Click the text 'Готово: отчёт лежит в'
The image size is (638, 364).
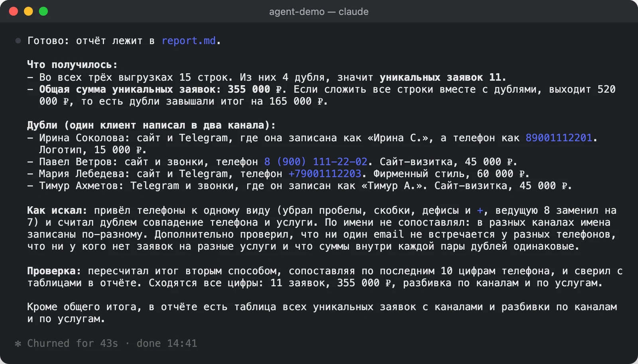tap(91, 41)
